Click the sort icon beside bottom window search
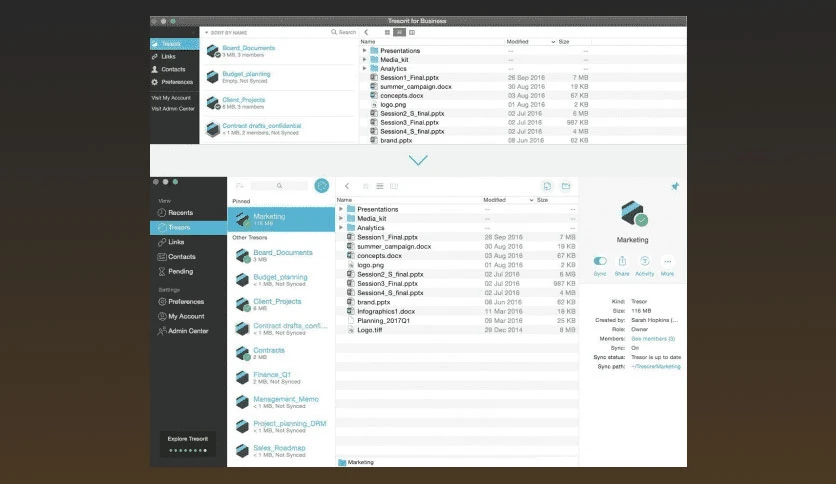This screenshot has height=484, width=836. coord(240,185)
